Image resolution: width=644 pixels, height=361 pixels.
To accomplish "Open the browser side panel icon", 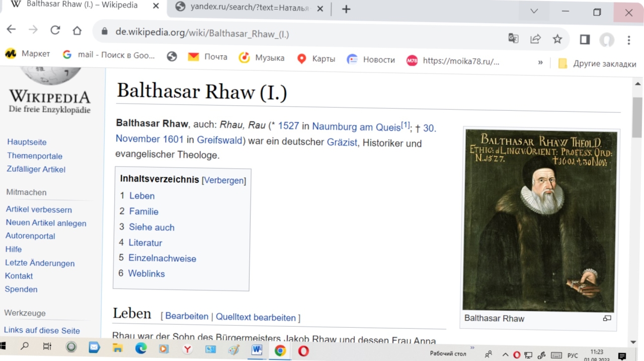I will click(x=585, y=39).
